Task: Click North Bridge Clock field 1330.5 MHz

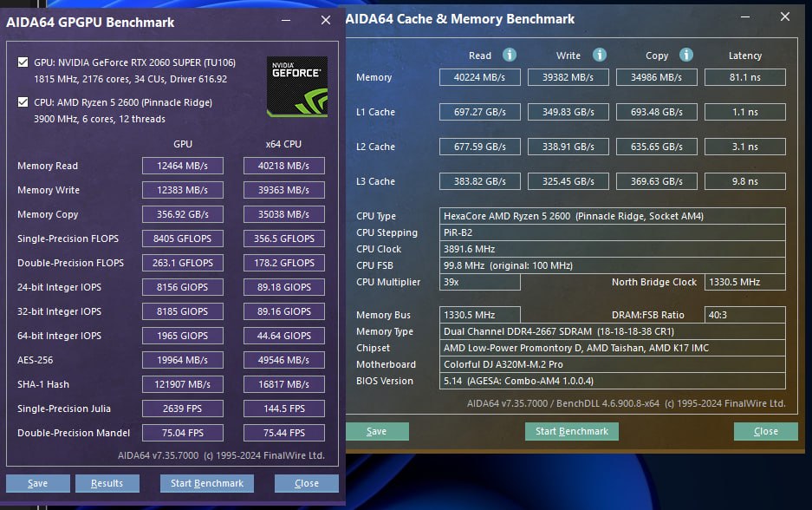Action: 745,282
